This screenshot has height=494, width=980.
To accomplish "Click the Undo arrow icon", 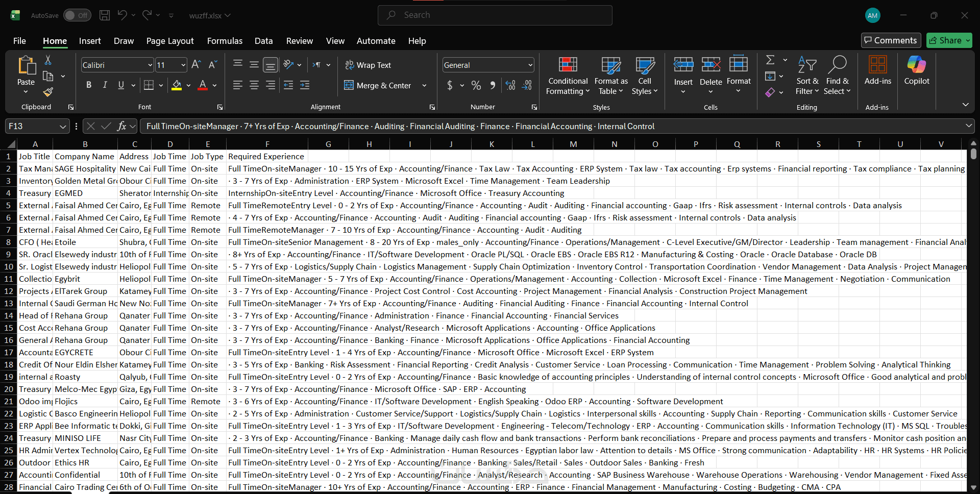I will (x=122, y=15).
